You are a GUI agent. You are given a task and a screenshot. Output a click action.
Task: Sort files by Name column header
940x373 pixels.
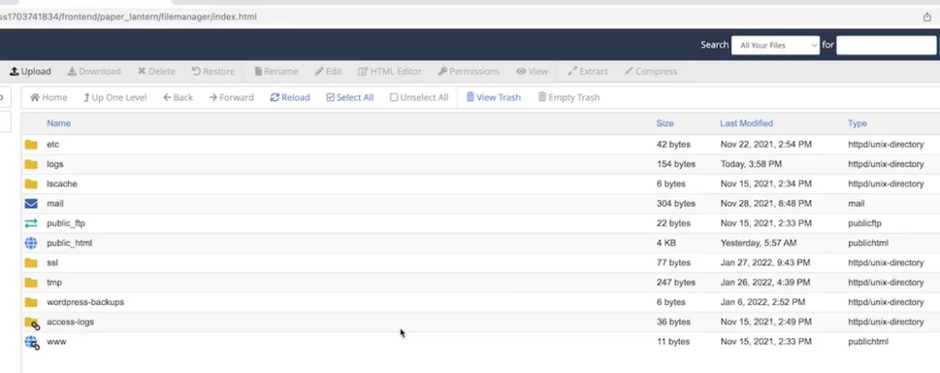tap(59, 123)
